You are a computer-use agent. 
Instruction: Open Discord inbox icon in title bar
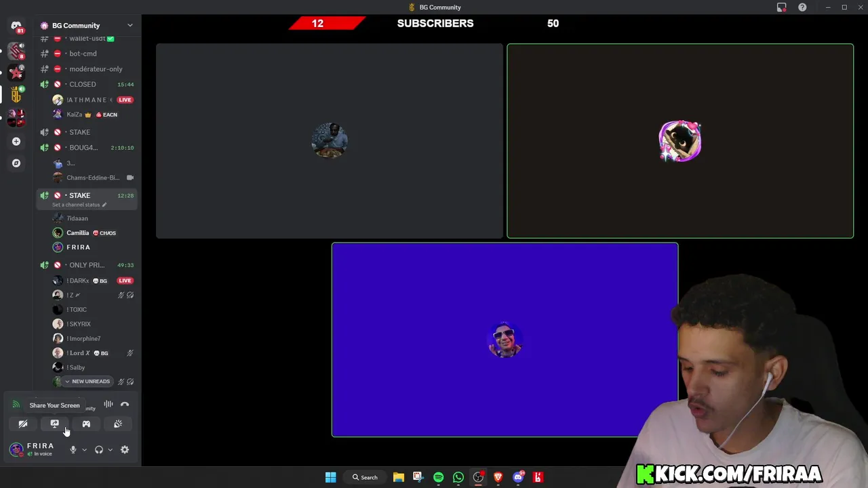782,7
